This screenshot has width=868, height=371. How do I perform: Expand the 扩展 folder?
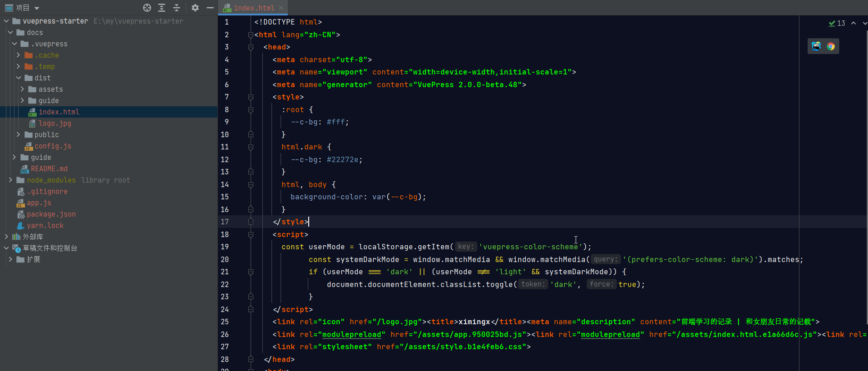coord(10,259)
